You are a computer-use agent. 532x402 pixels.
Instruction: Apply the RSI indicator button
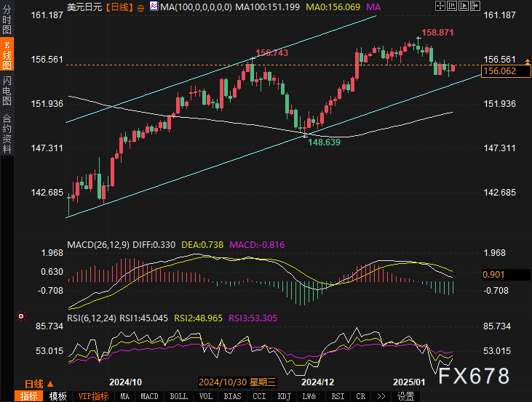[x=338, y=396]
